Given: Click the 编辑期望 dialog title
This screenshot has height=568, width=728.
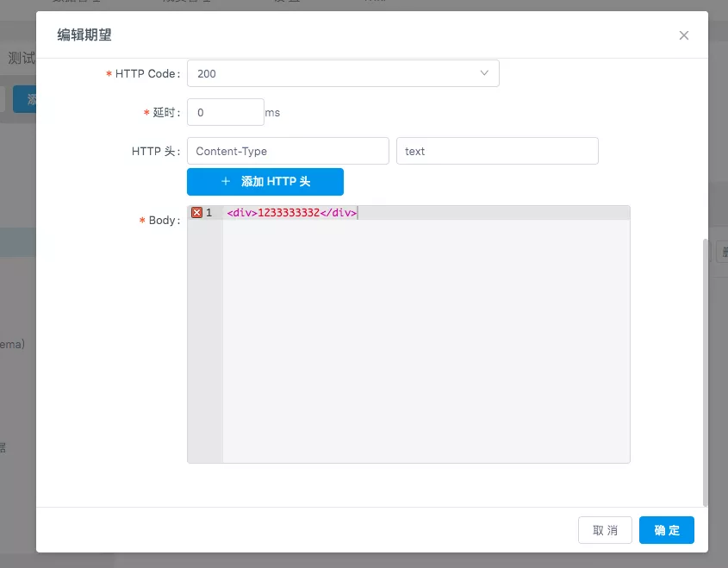Looking at the screenshot, I should tap(84, 35).
